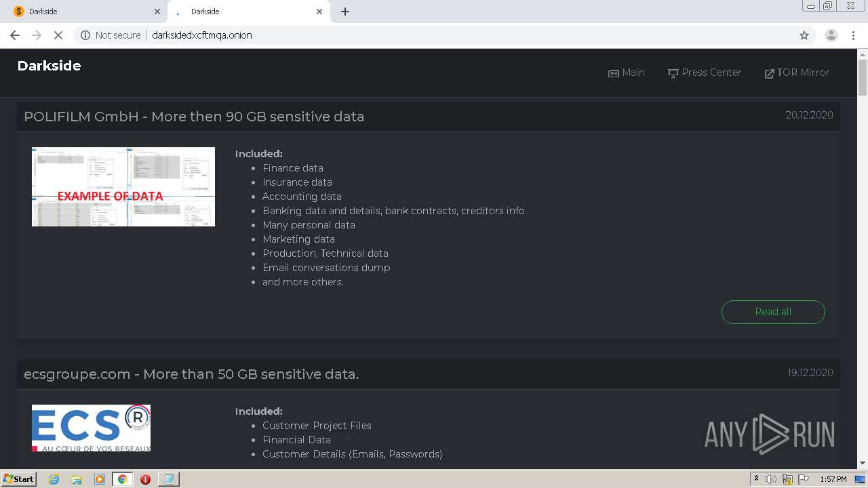868x488 pixels.
Task: Click the Banking data and details item
Action: 393,211
